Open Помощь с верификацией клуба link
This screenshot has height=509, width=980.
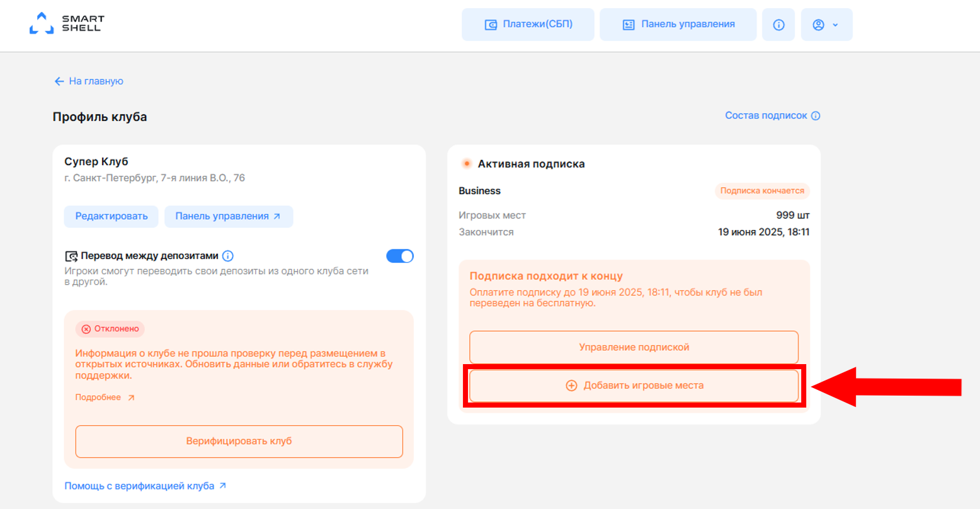point(145,486)
